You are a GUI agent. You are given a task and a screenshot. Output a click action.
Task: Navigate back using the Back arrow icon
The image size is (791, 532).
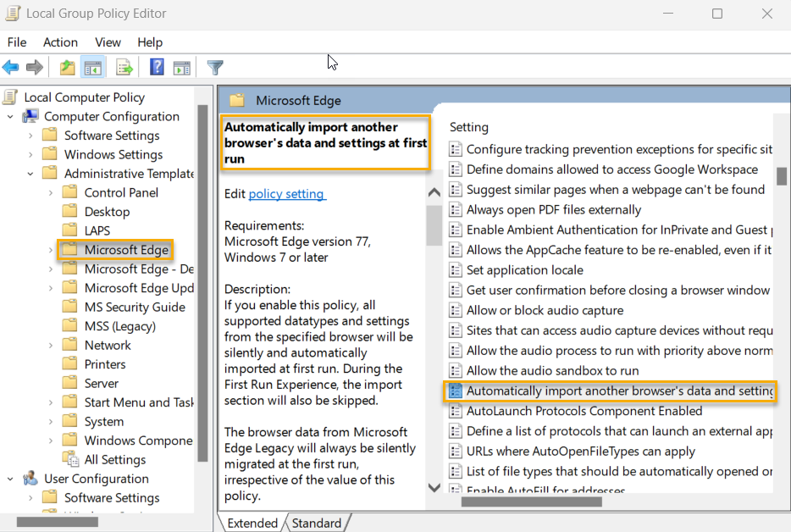click(x=12, y=67)
